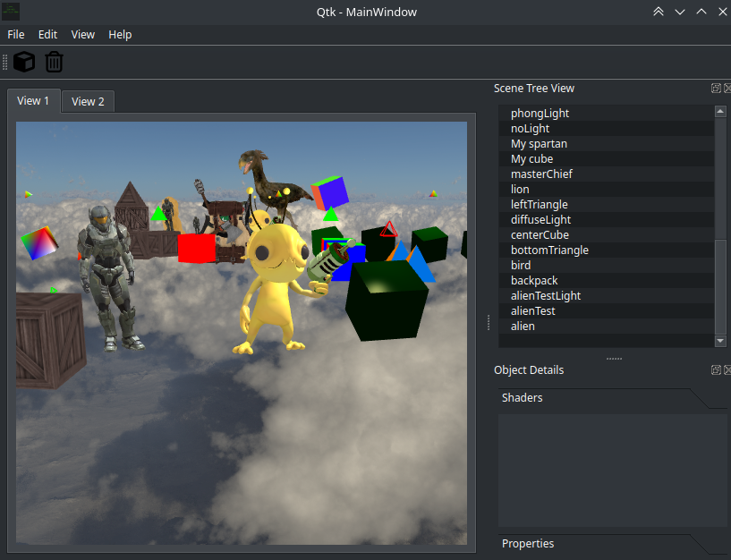
Task: Click keep-above double chevron window button
Action: tap(659, 12)
